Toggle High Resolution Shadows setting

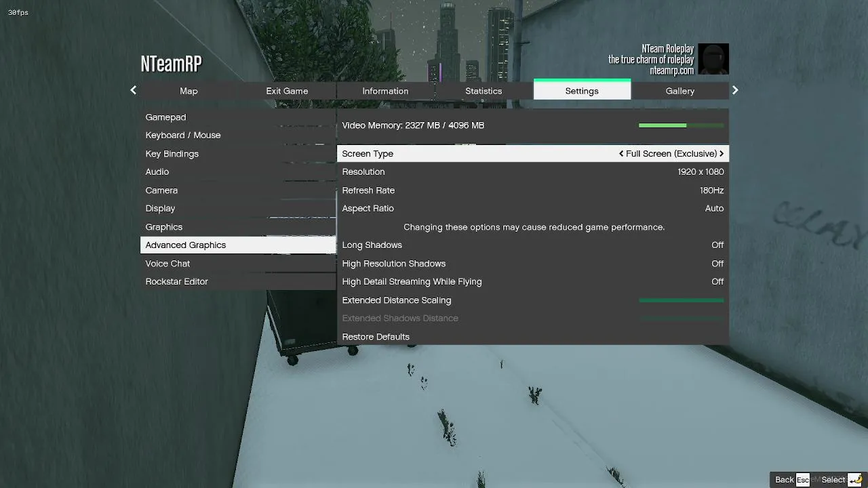coord(533,264)
